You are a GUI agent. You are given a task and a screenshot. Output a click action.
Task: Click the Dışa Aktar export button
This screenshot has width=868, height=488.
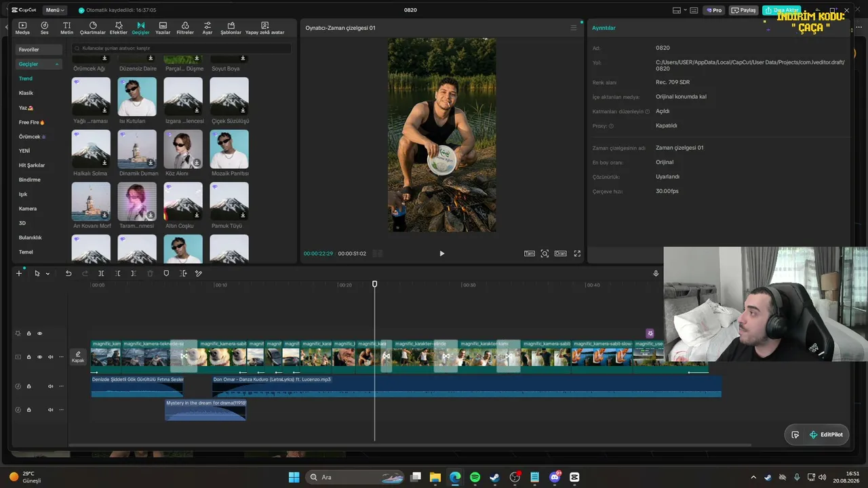[x=781, y=10]
